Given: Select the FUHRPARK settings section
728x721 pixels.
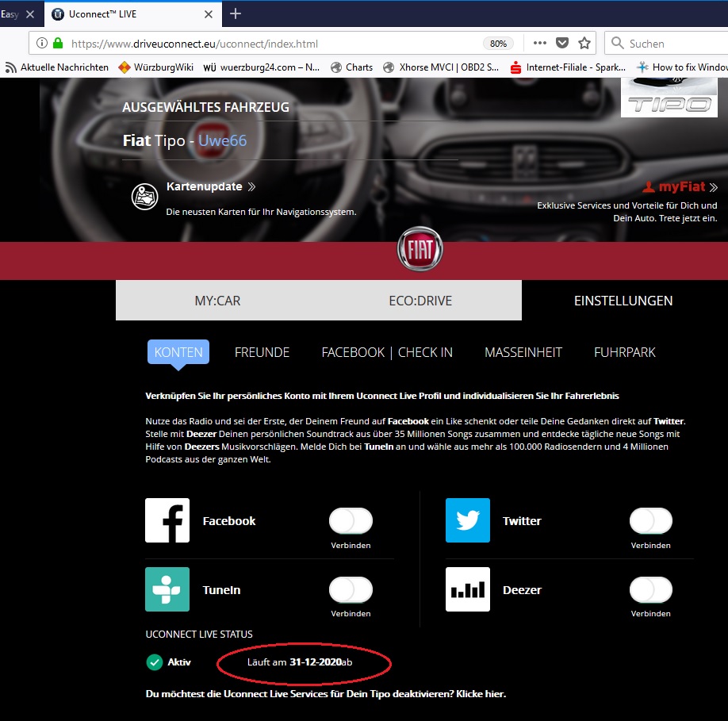Looking at the screenshot, I should [624, 352].
